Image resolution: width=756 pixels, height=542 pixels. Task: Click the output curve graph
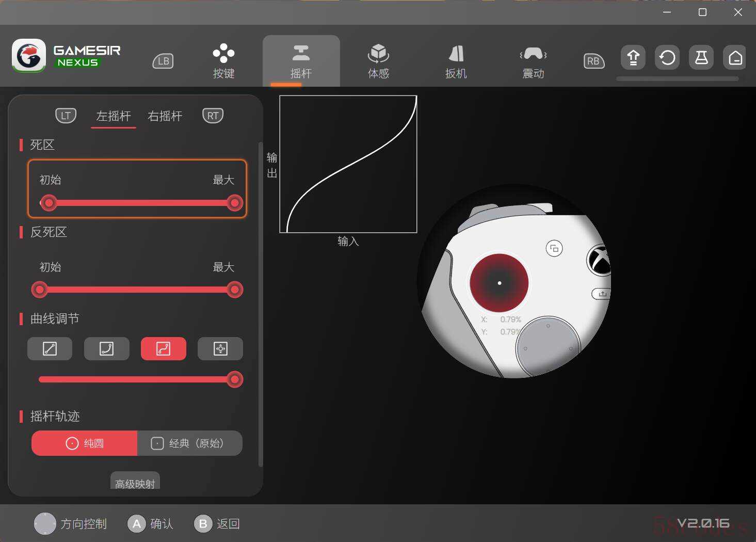[x=348, y=164]
